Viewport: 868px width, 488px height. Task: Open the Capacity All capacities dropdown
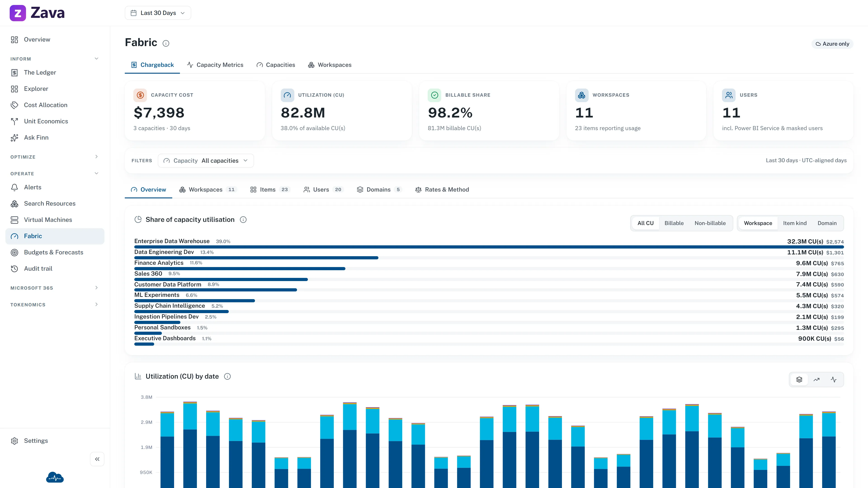tap(206, 161)
